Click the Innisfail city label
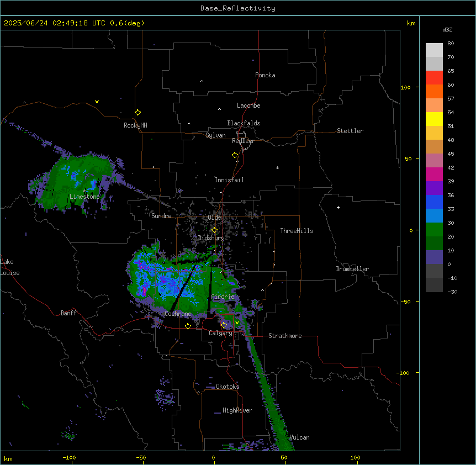The height and width of the screenshot is (465, 476). click(x=229, y=180)
